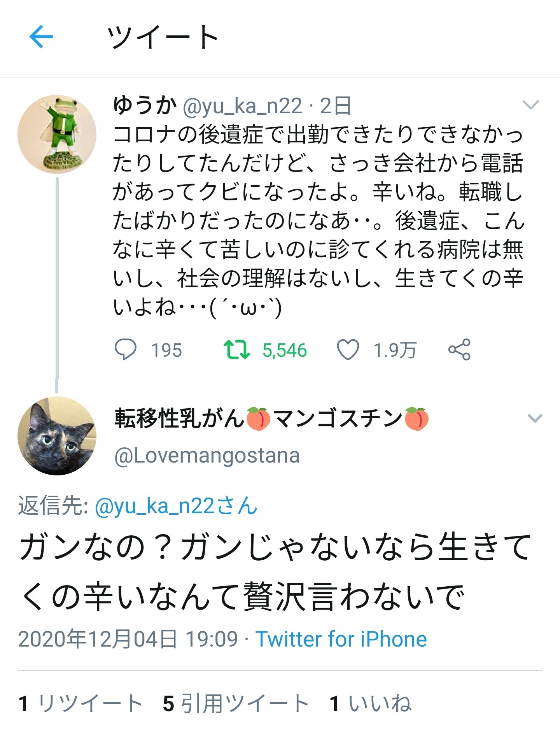Click the 2020年12月04日 19:09 timestamp
The image size is (560, 731).
tap(128, 639)
